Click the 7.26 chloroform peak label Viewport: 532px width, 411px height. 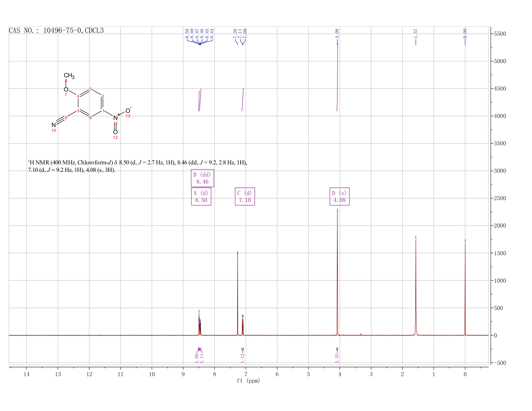click(x=235, y=33)
